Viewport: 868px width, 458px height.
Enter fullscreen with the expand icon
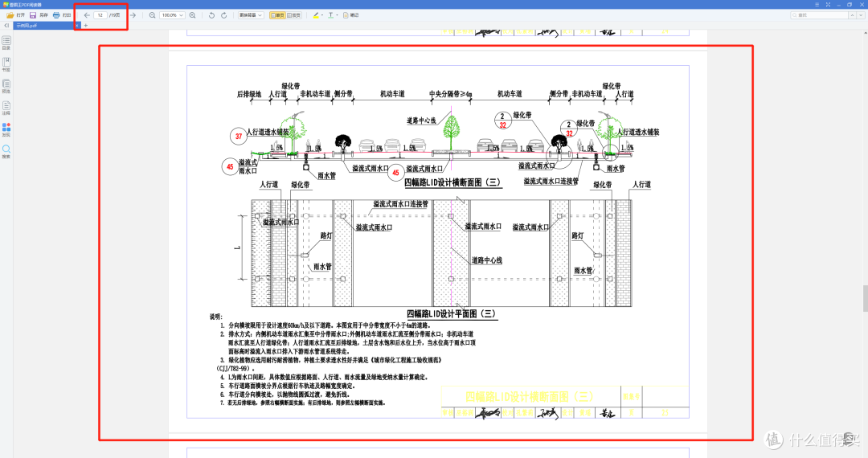[828, 5]
